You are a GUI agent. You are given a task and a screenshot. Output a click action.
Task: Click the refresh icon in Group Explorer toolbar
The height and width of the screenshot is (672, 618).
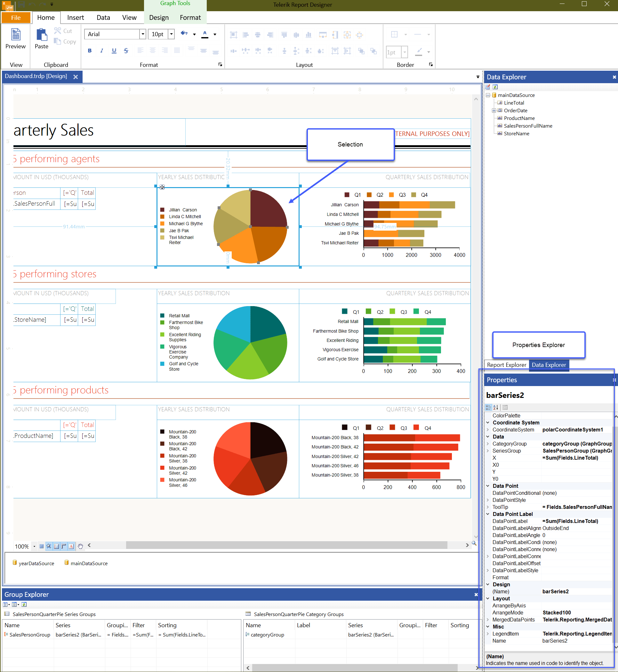24,604
